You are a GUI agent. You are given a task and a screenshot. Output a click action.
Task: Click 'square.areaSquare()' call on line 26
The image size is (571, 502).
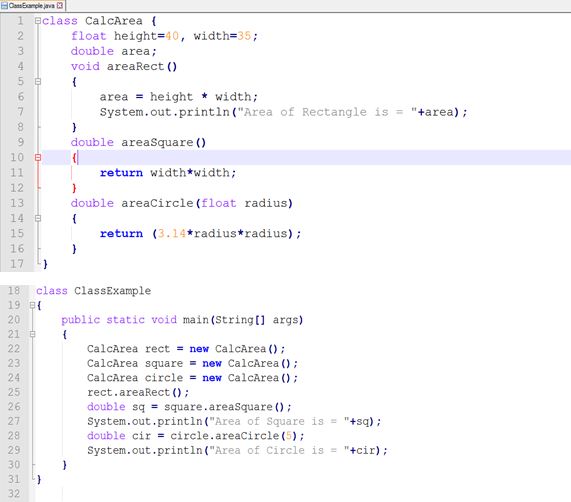224,407
